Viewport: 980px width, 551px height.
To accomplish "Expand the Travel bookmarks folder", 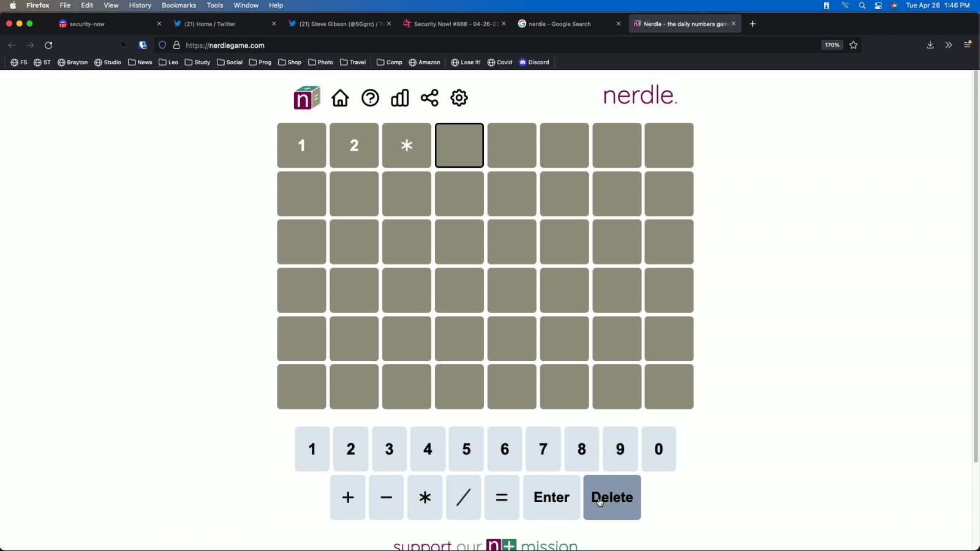I will click(x=353, y=62).
